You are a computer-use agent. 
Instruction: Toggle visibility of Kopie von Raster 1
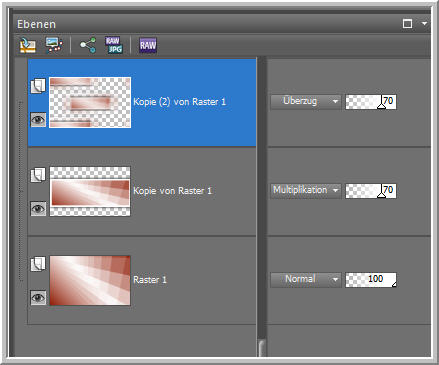tap(38, 208)
